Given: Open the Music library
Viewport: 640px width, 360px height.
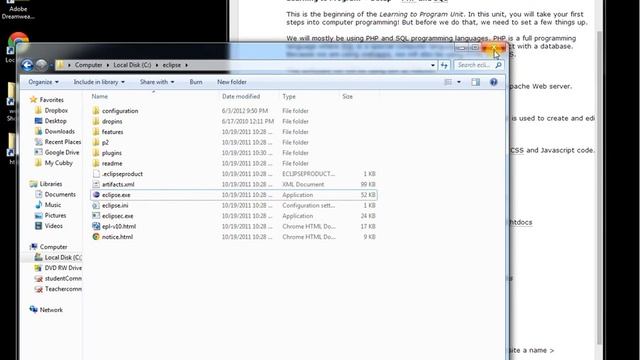Looking at the screenshot, I should pyautogui.click(x=53, y=205).
